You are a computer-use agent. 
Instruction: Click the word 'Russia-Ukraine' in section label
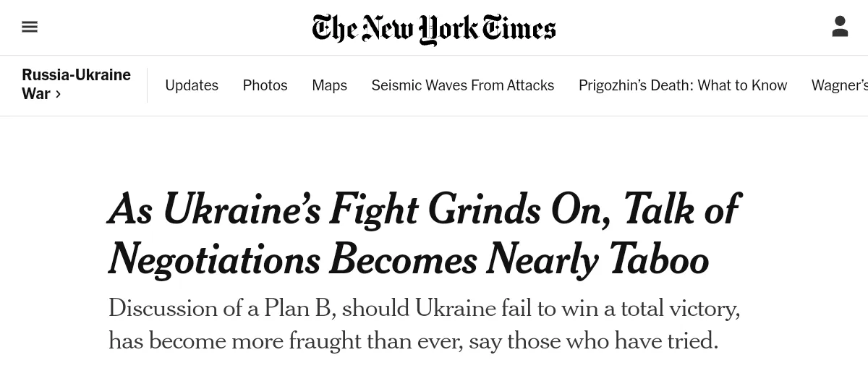coord(76,75)
